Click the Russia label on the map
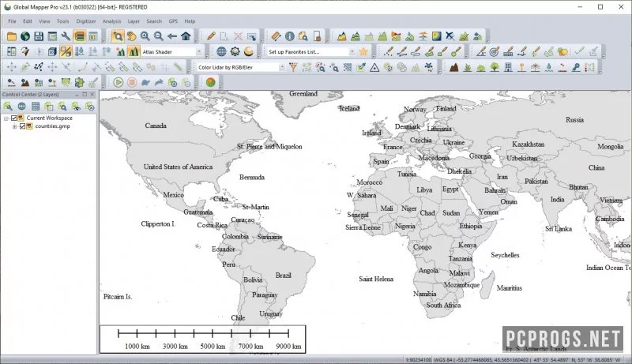The image size is (632, 364). (574, 119)
